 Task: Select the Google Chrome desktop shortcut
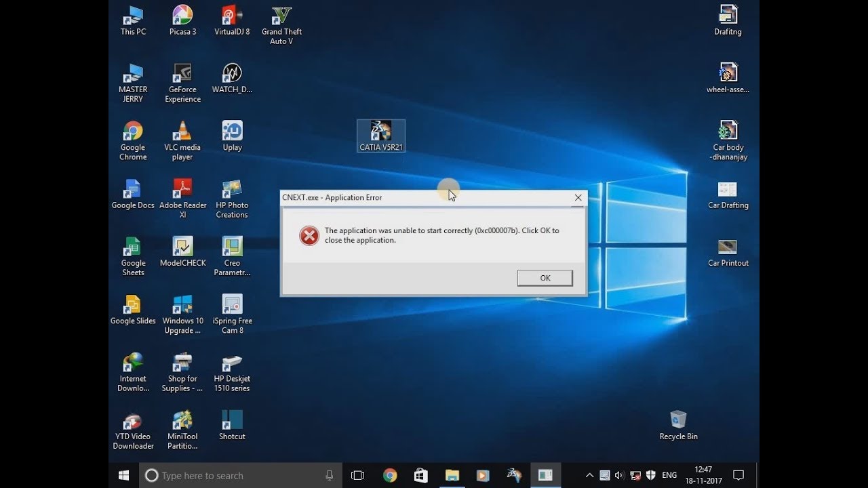pos(133,141)
